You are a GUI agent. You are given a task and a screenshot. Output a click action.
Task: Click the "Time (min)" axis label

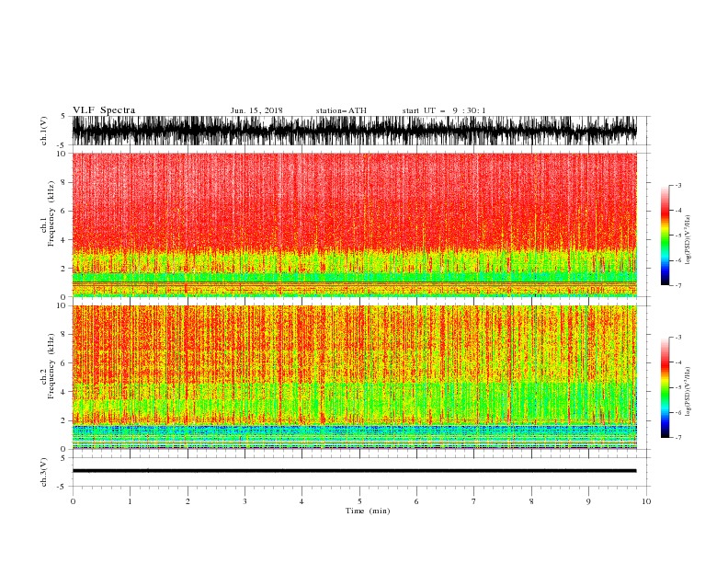pyautogui.click(x=368, y=511)
